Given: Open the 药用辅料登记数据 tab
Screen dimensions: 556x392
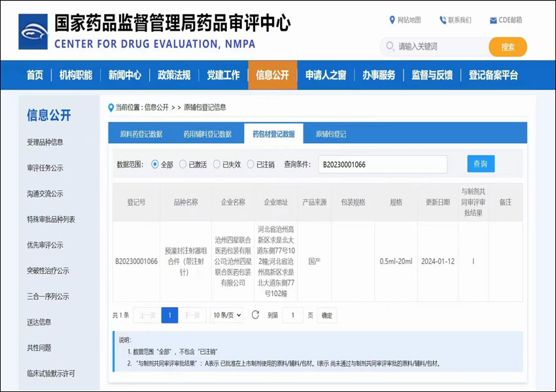Looking at the screenshot, I should pos(207,134).
